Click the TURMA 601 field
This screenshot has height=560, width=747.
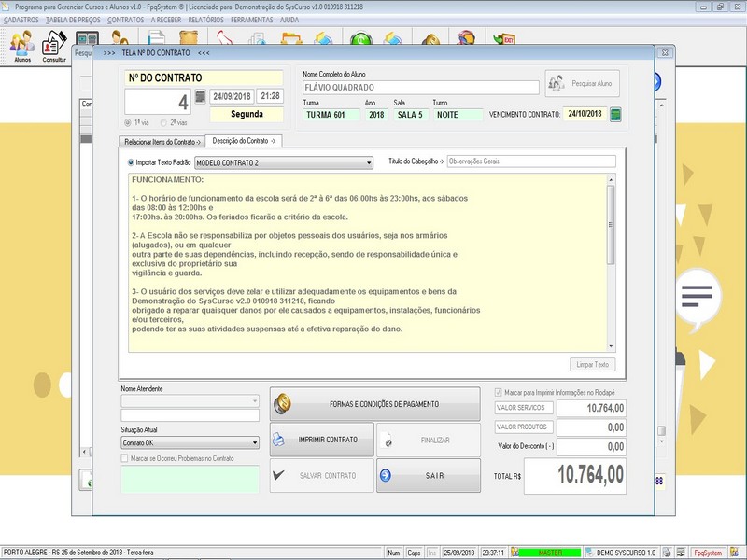click(x=331, y=115)
